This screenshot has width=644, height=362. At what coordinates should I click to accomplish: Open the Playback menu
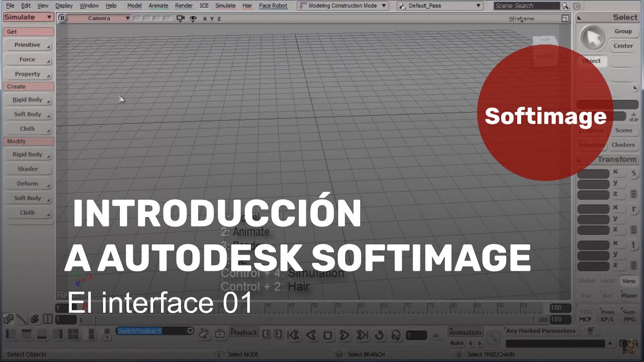click(244, 333)
